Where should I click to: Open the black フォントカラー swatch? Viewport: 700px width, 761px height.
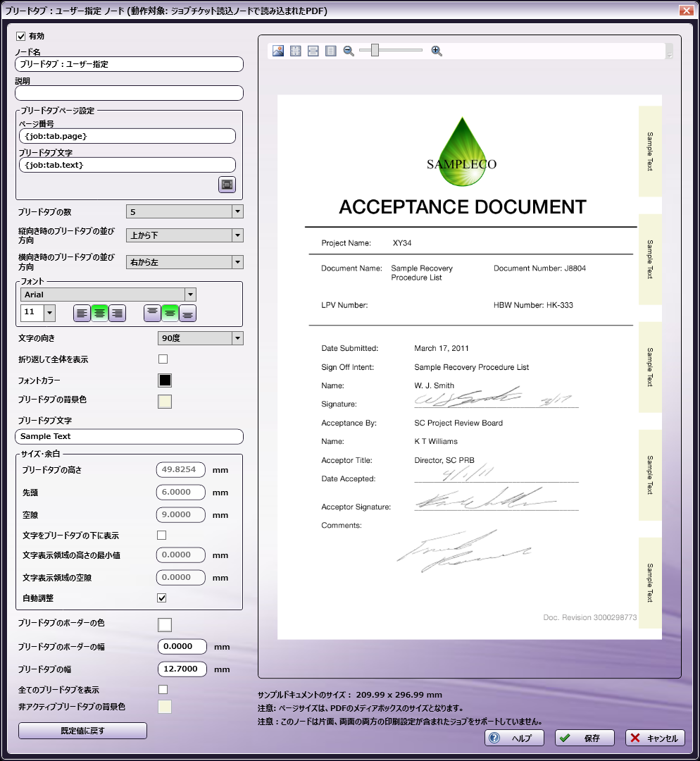tap(165, 380)
